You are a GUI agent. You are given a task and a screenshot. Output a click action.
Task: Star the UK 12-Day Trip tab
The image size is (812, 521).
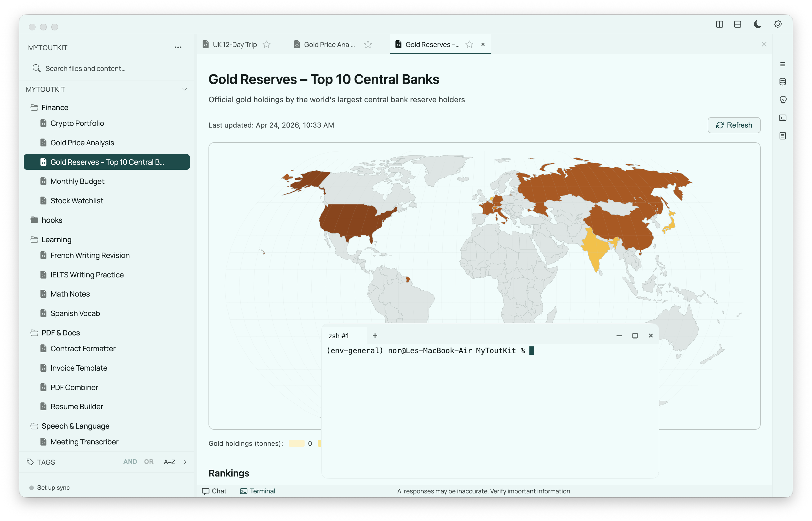point(267,44)
